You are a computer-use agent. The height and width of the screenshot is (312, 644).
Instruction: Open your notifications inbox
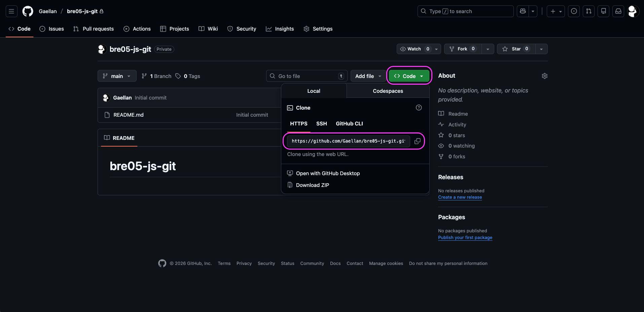pyautogui.click(x=618, y=11)
